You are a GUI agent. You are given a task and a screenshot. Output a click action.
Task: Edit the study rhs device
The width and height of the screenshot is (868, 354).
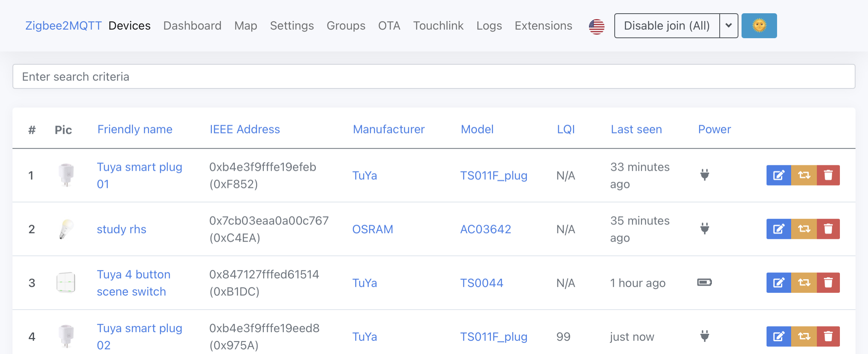coord(779,229)
